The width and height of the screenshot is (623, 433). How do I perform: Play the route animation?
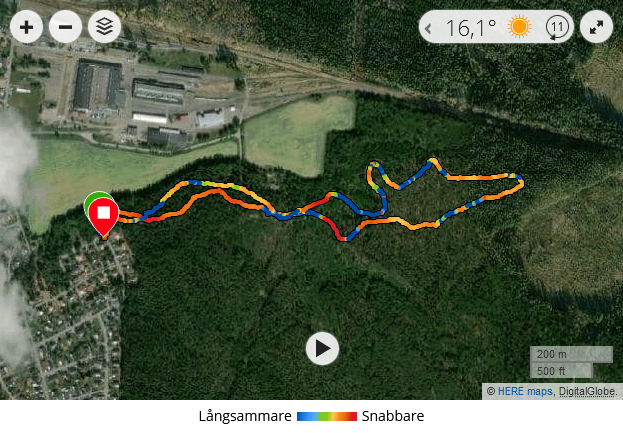point(322,348)
